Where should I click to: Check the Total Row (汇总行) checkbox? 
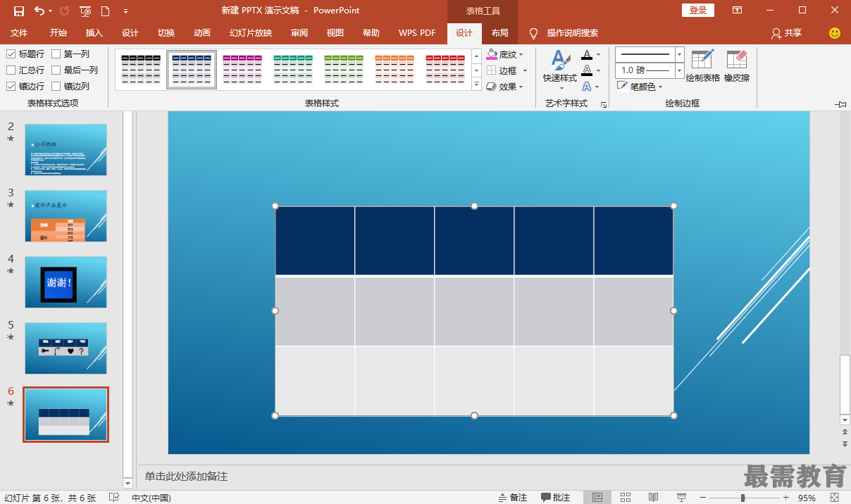point(11,70)
